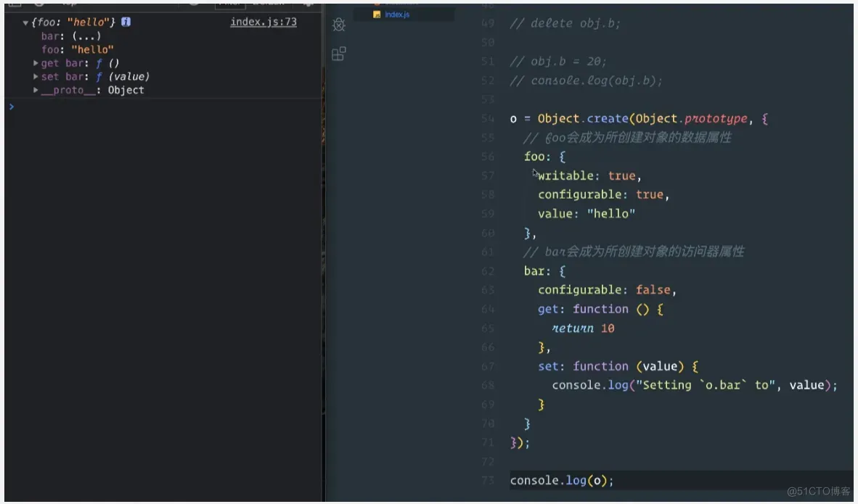Click the line 55 foo comment
Screen dimensions: 858x504
[627, 138]
